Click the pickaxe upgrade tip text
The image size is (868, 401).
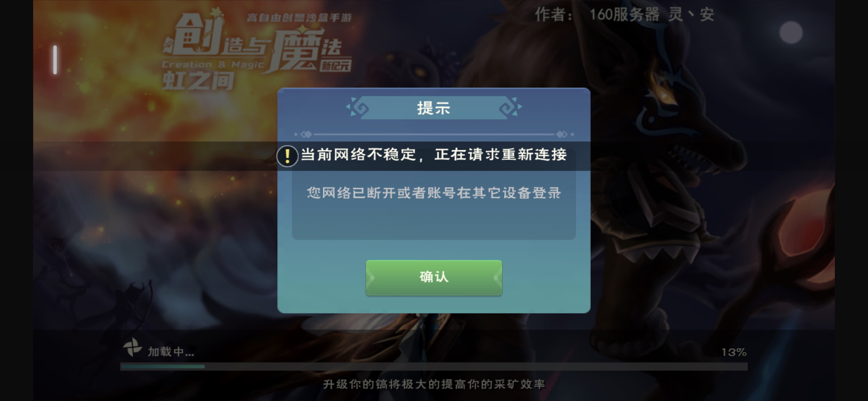coord(434,384)
